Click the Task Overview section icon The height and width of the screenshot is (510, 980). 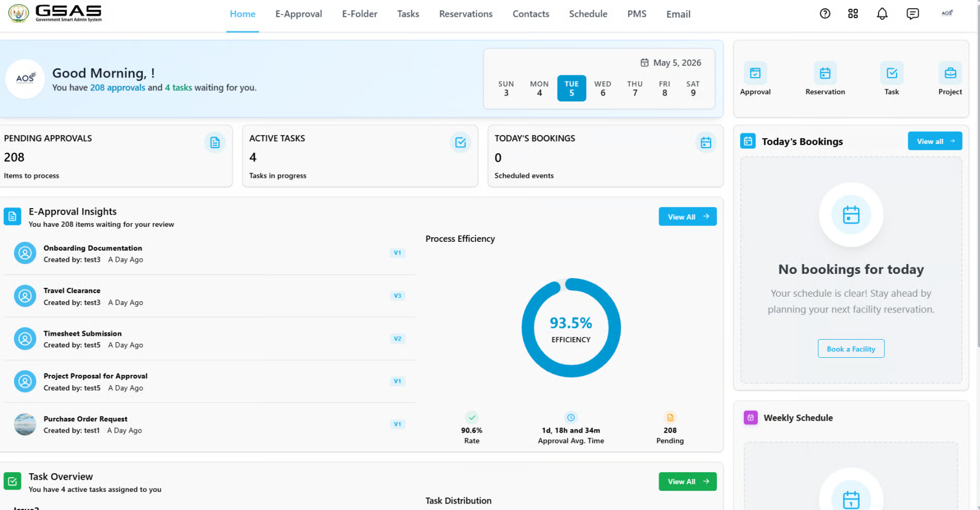(x=12, y=481)
